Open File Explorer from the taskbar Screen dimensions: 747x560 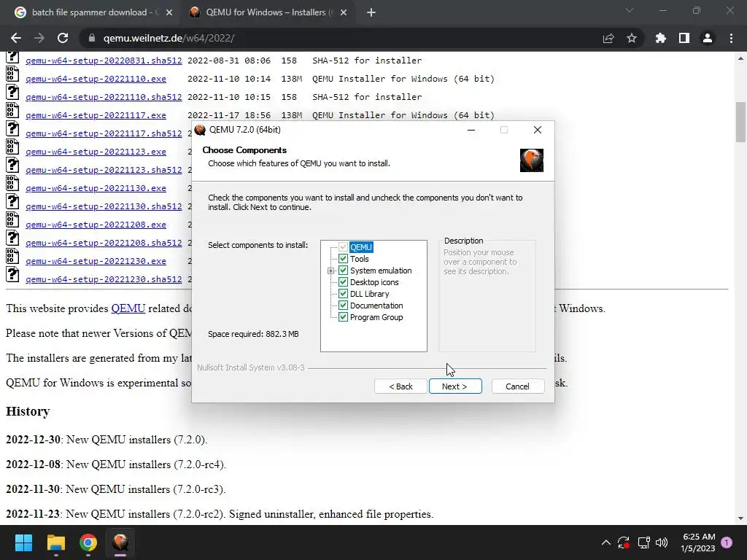point(55,542)
